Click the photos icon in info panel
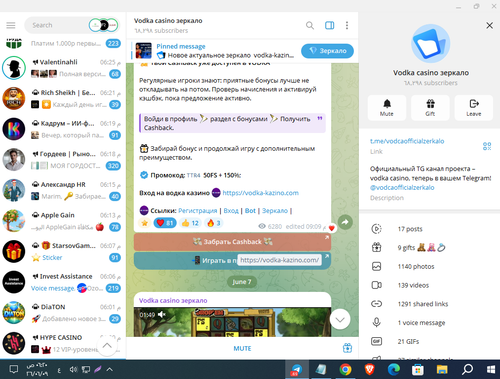Image resolution: width=500 pixels, height=379 pixels. coord(377,266)
